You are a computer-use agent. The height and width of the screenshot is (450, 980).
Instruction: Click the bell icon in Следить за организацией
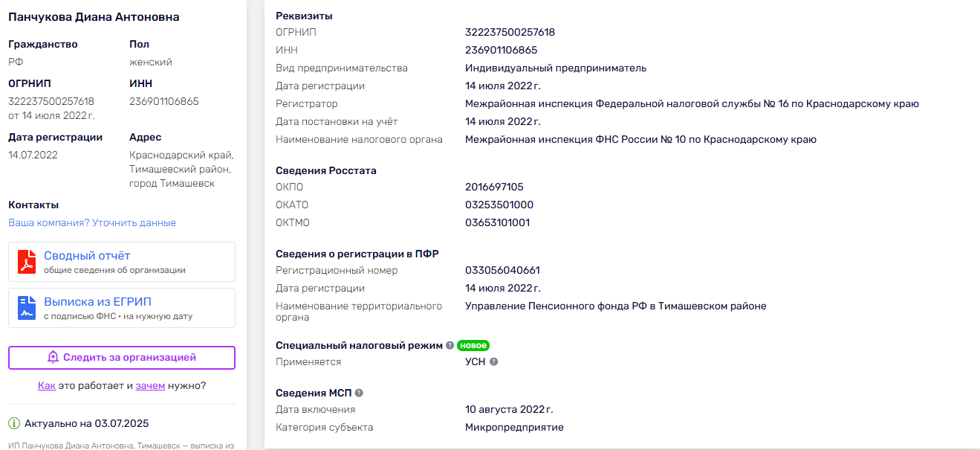pos(53,357)
